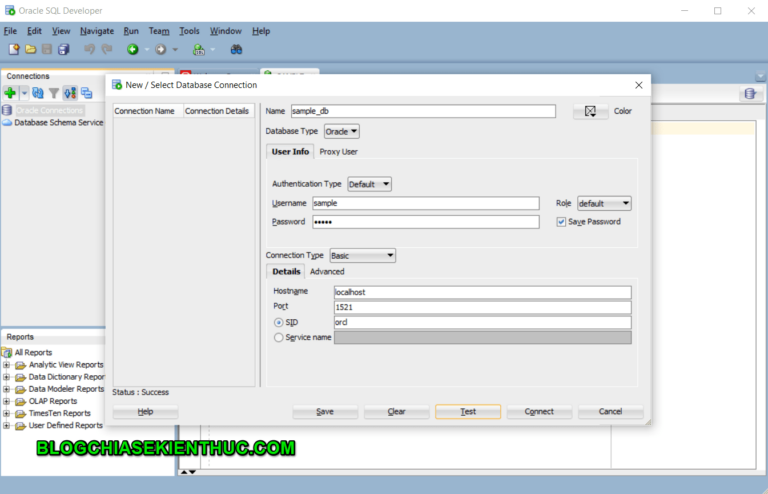Click the database icon at right of editor

(x=750, y=94)
